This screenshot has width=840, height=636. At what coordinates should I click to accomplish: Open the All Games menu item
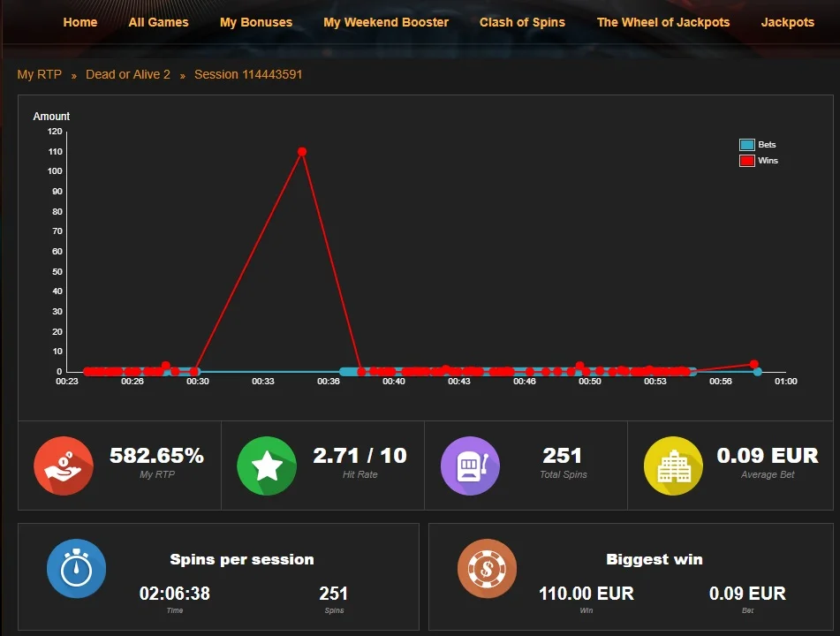(159, 22)
